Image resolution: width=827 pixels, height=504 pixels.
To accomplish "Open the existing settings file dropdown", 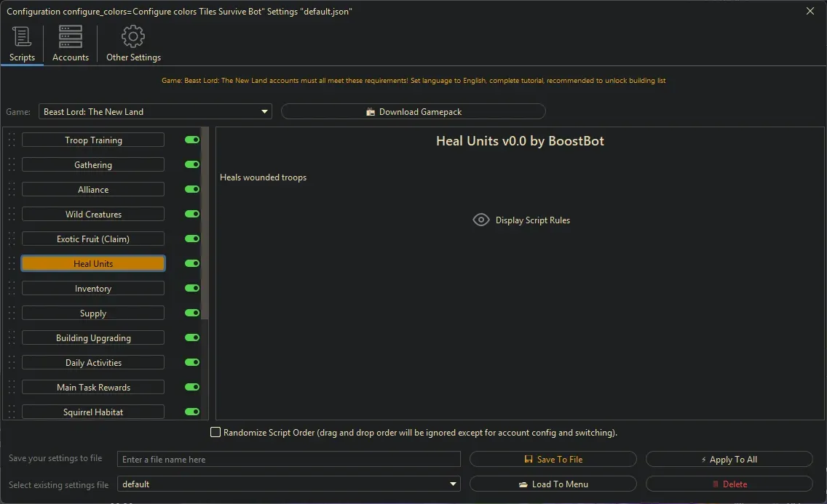I will (454, 484).
